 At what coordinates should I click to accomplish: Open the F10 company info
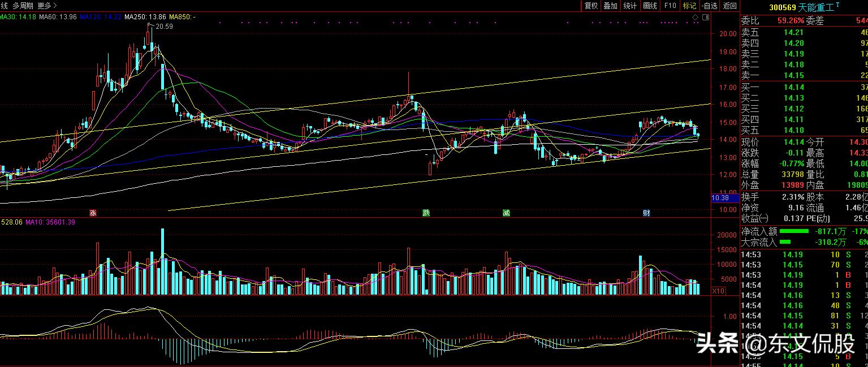tap(670, 6)
